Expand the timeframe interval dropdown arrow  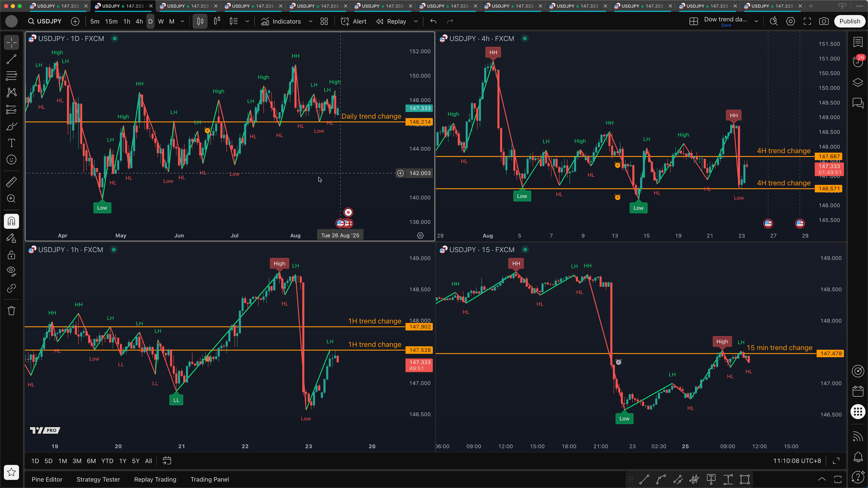pyautogui.click(x=183, y=21)
